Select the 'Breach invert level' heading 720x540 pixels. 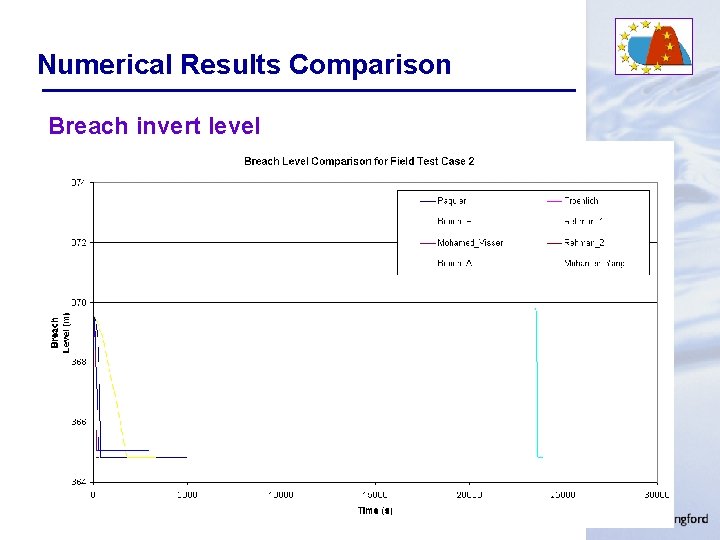pos(154,126)
